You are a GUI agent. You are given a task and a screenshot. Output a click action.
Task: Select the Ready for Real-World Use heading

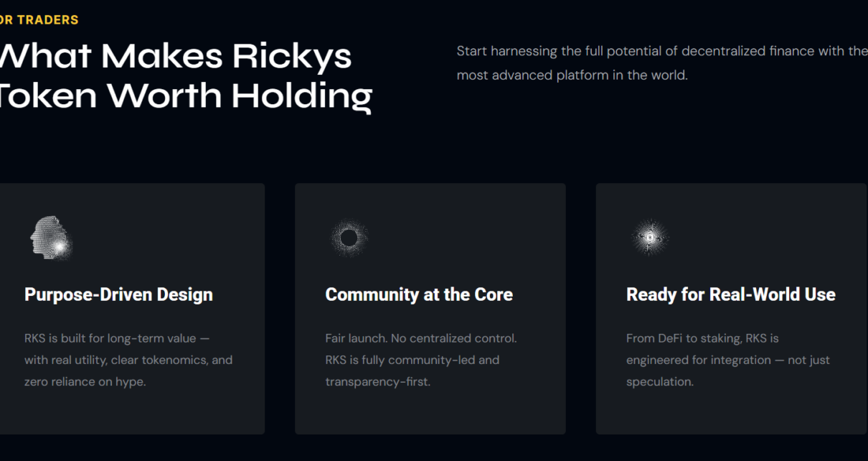731,294
